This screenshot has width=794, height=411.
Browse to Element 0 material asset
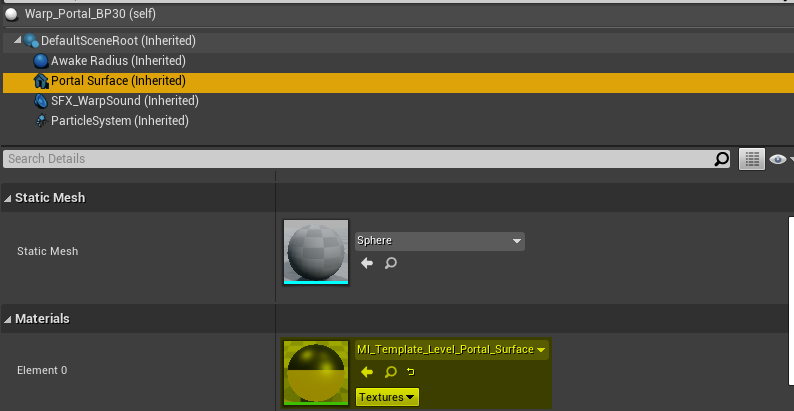390,373
